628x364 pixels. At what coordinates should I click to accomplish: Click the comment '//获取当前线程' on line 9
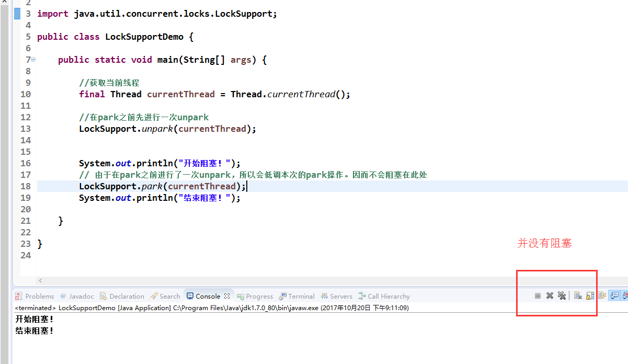click(109, 83)
